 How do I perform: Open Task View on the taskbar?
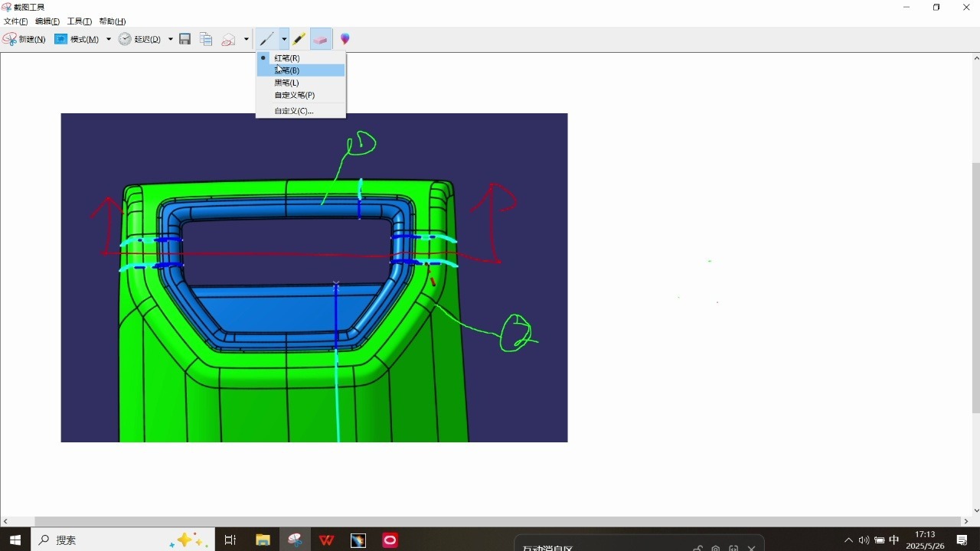(x=230, y=540)
